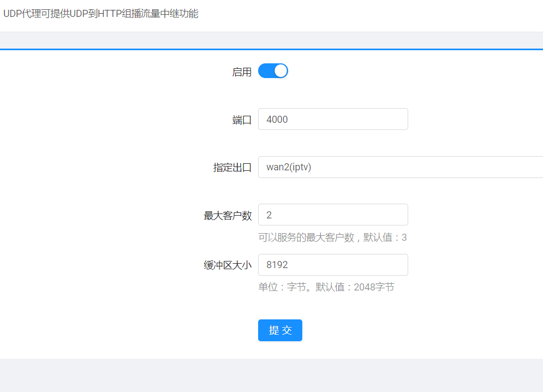
Task: Click the 启用 label text
Action: (242, 72)
